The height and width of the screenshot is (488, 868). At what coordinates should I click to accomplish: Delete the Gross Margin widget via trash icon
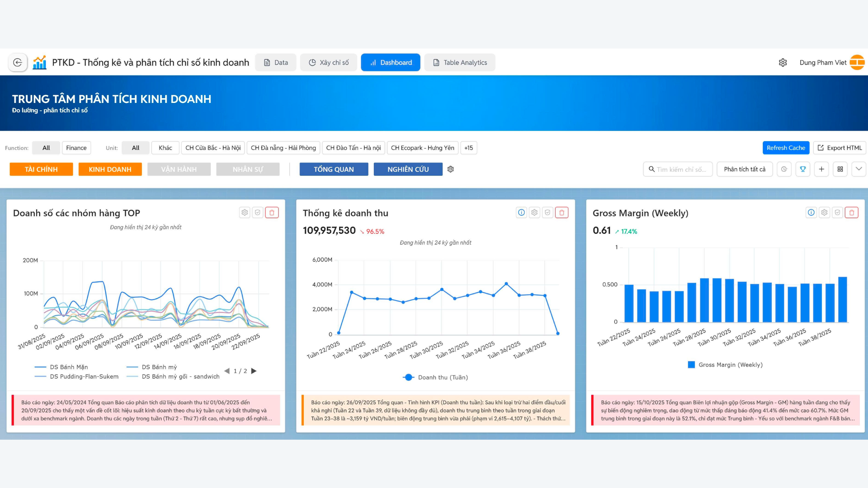pos(851,212)
